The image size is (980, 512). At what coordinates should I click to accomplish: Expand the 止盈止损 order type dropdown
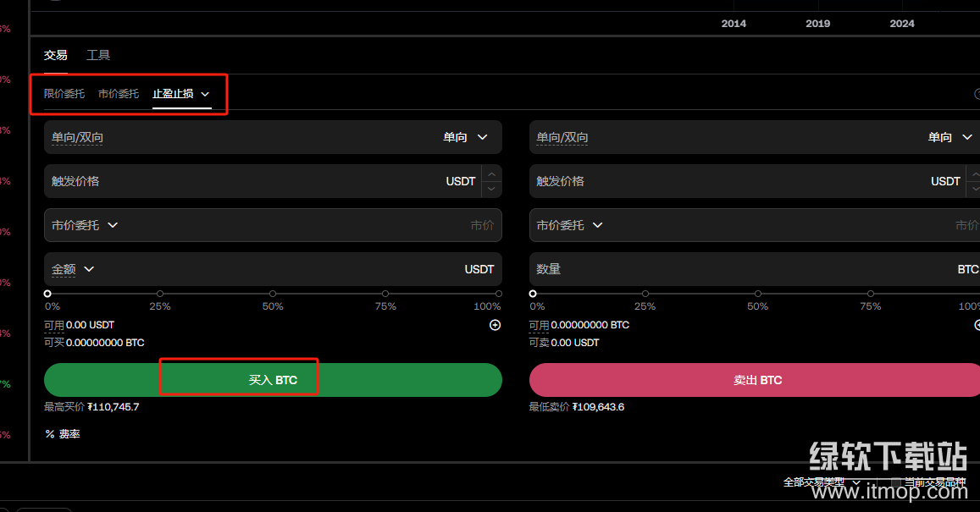[x=205, y=94]
